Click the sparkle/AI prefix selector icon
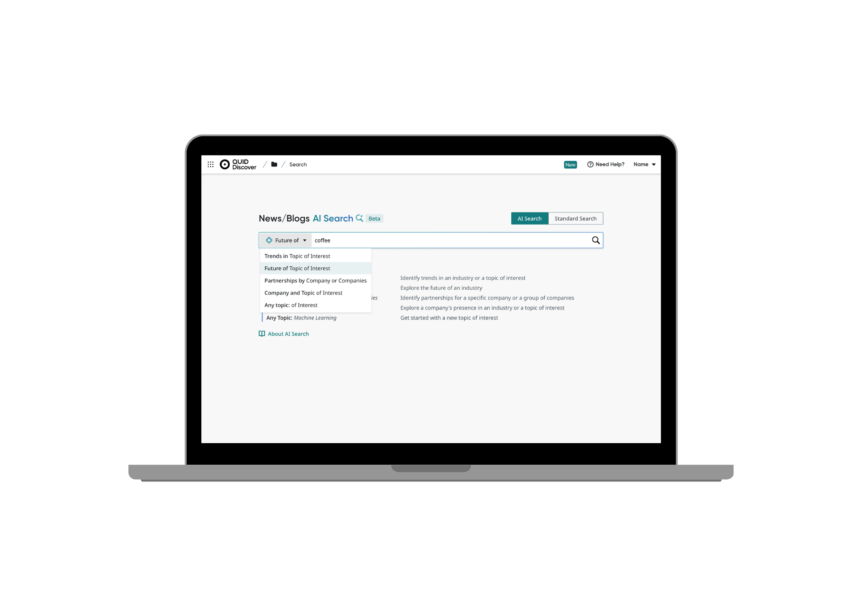This screenshot has width=862, height=616. coord(269,240)
